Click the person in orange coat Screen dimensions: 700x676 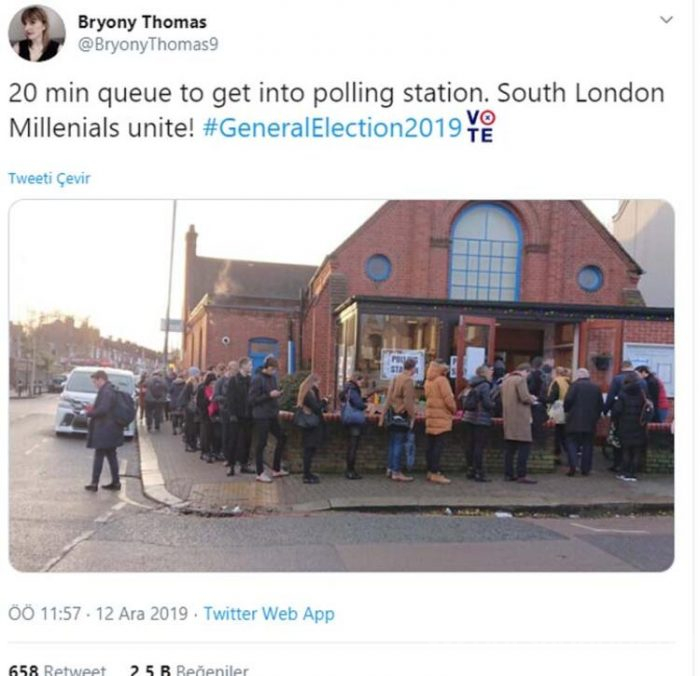pos(438,422)
